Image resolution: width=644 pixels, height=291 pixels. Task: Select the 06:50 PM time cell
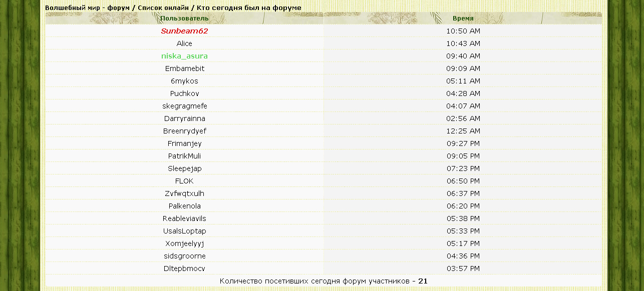[x=463, y=181]
